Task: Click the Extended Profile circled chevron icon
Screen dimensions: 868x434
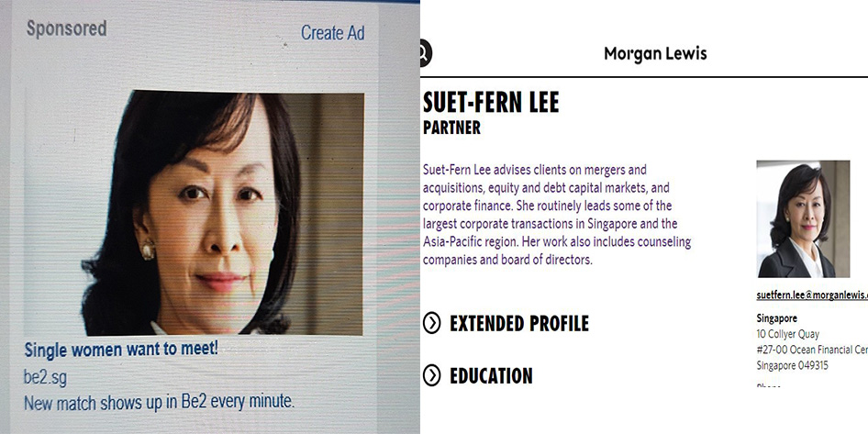Action: pyautogui.click(x=432, y=323)
